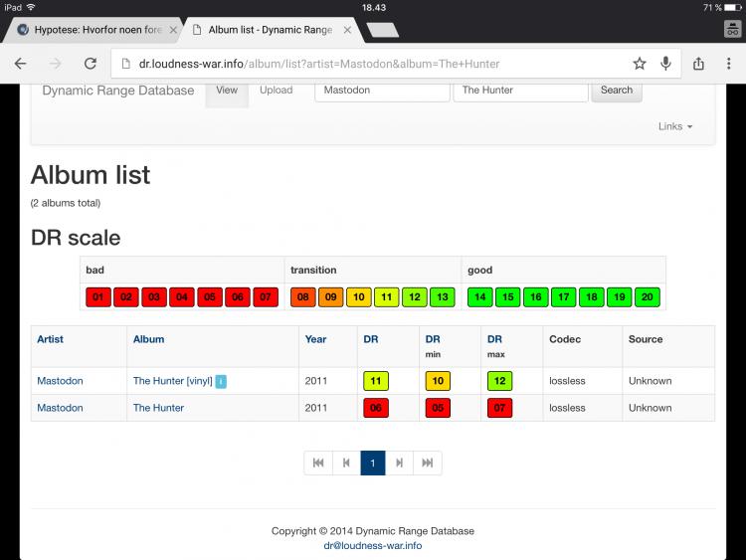The width and height of the screenshot is (746, 560).
Task: Click the DR 11 badge of The Hunter [vinyl]
Action: coord(376,381)
